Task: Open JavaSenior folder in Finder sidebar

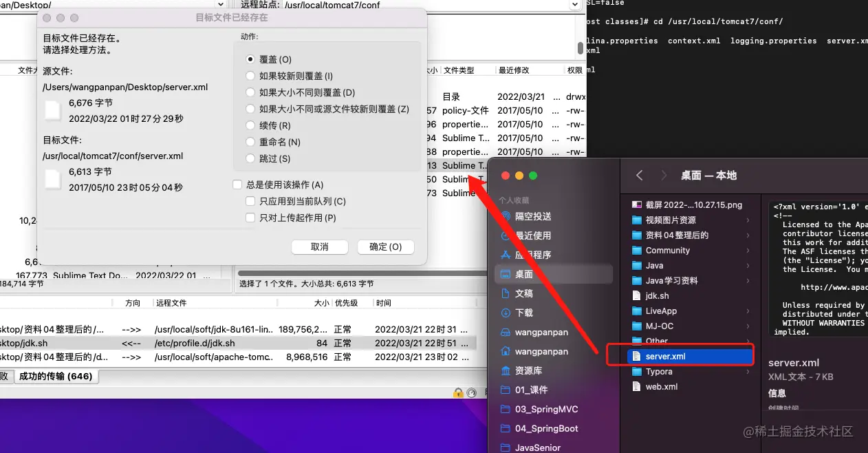Action: pyautogui.click(x=531, y=447)
